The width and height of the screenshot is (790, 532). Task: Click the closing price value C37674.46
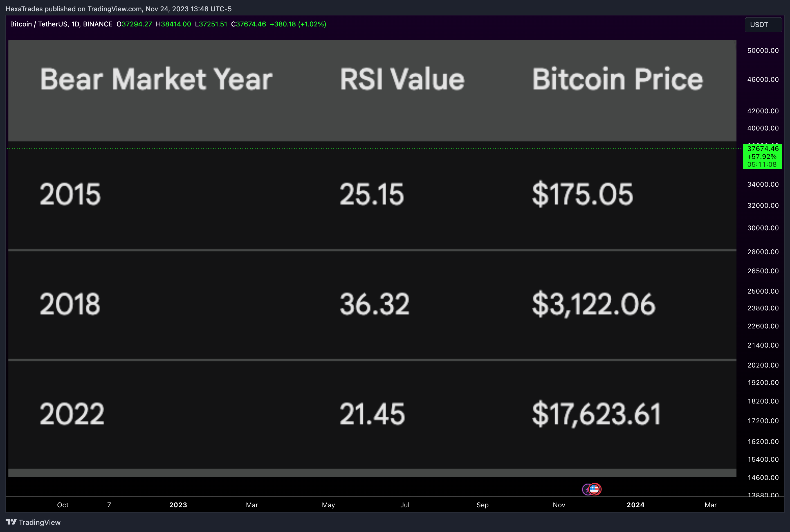[248, 24]
